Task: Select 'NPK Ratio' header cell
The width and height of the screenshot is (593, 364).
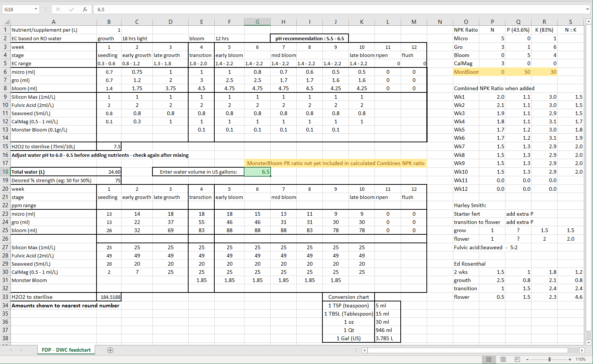Action: coord(466,30)
